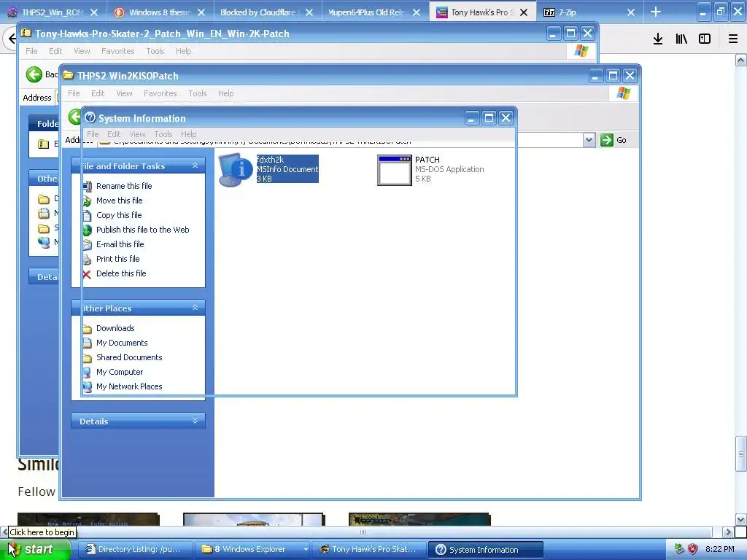Click E-mail this file task
The width and height of the screenshot is (747, 560).
coord(120,244)
